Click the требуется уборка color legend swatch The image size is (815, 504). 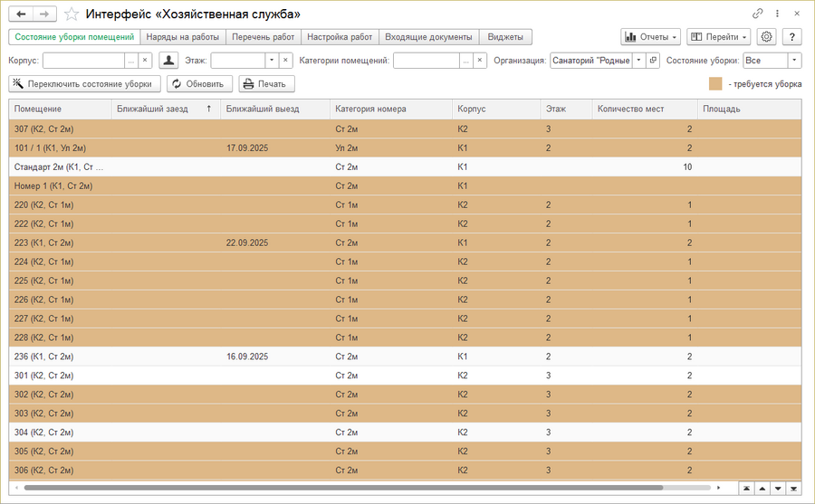click(x=715, y=84)
